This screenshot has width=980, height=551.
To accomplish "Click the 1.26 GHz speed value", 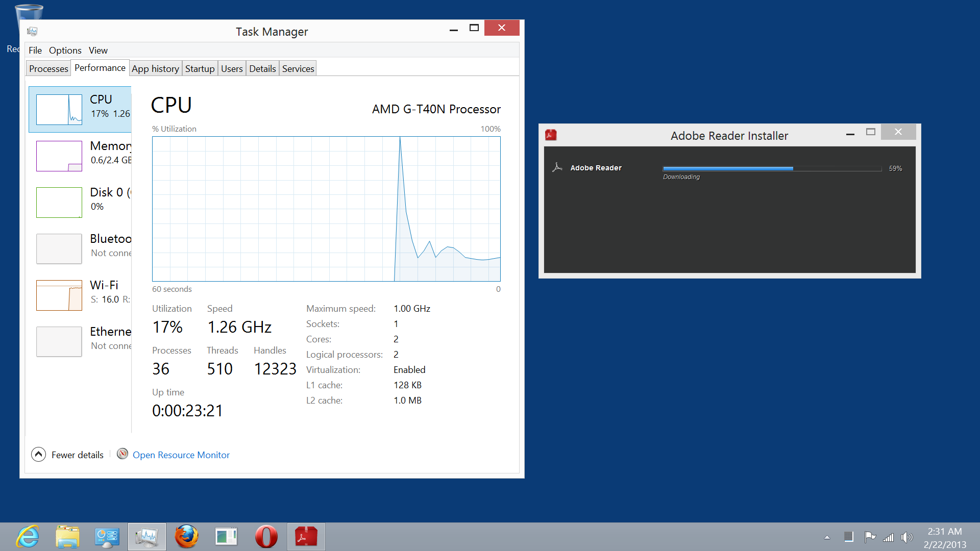I will point(239,327).
